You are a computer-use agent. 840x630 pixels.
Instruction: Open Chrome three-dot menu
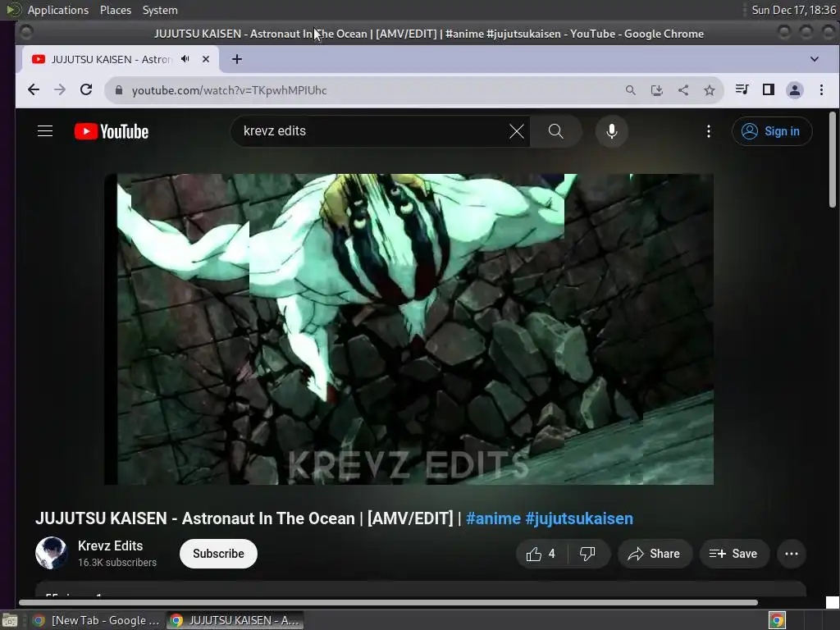coord(821,90)
